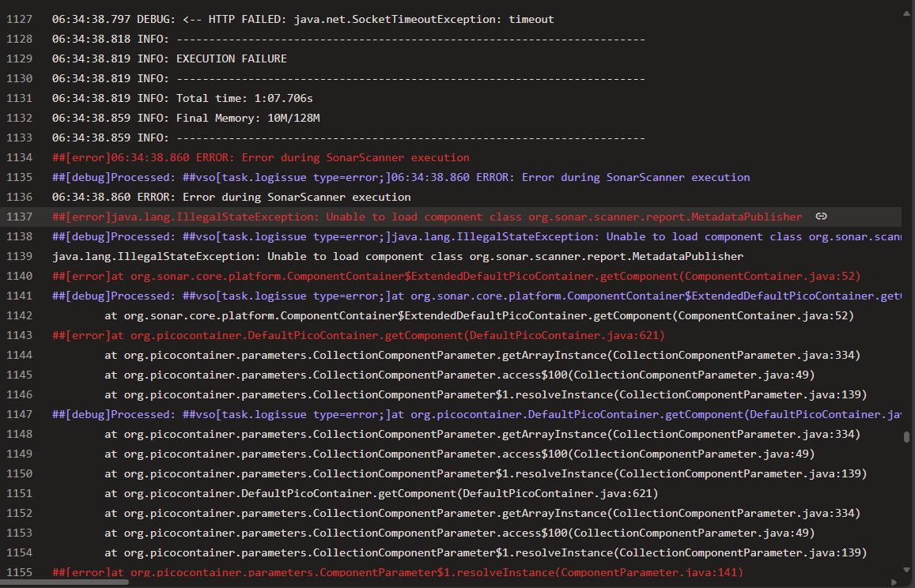Image resolution: width=915 pixels, height=588 pixels.
Task: Select the red SonarScanner execution error line 1134
Action: (x=261, y=157)
